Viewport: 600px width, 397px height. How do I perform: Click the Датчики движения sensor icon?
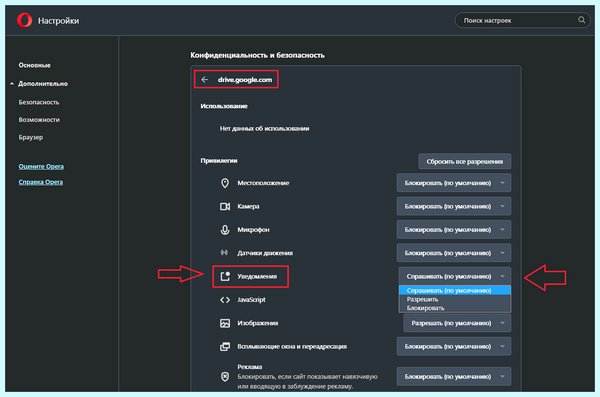[225, 253]
